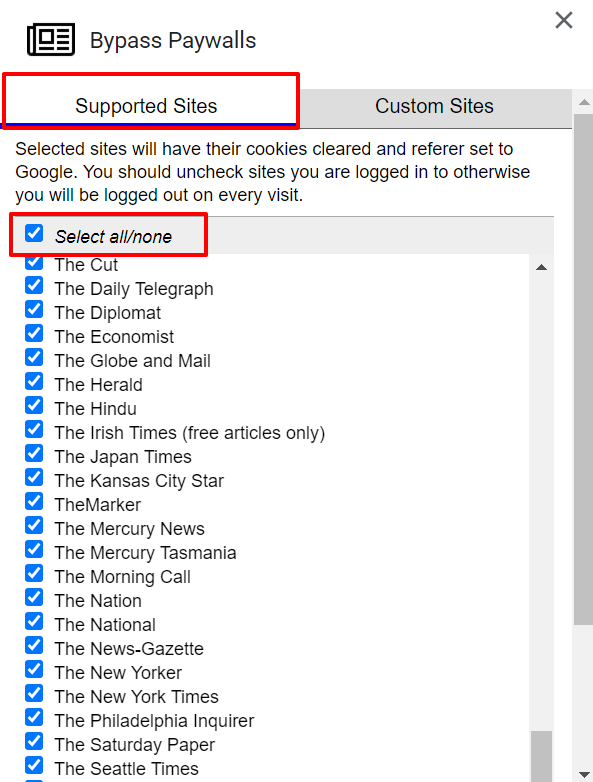The image size is (593, 782).
Task: Uncheck The Hindu checkbox
Action: [x=34, y=405]
